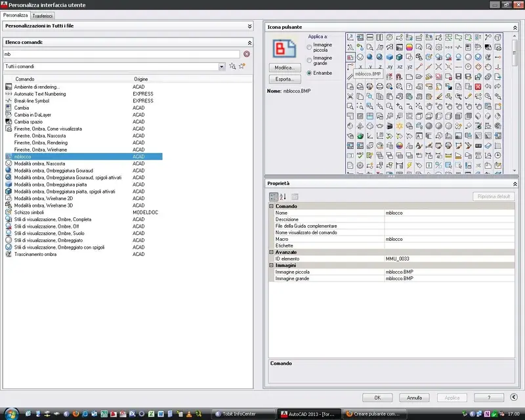Choose the pan hand icon in the grid
Screen dimensions: 525x420
[429, 106]
